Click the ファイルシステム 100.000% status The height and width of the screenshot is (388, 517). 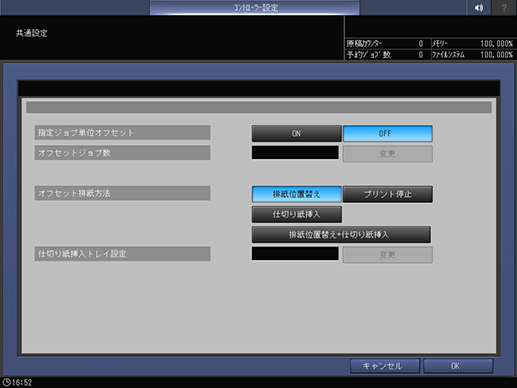click(473, 55)
